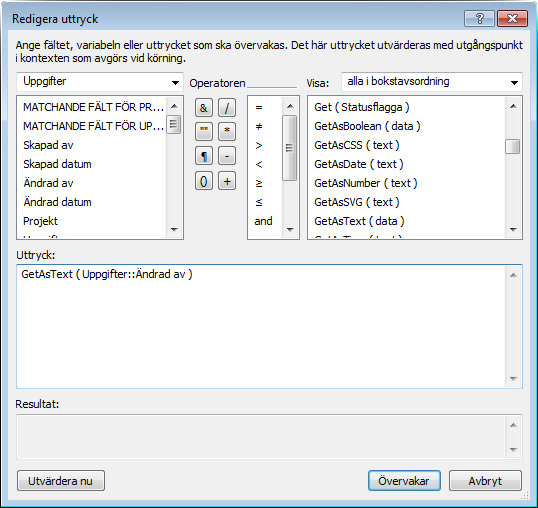Screen dimensions: 538x508
Task: Select the 'Ändrad datum' field
Action: (x=92, y=202)
